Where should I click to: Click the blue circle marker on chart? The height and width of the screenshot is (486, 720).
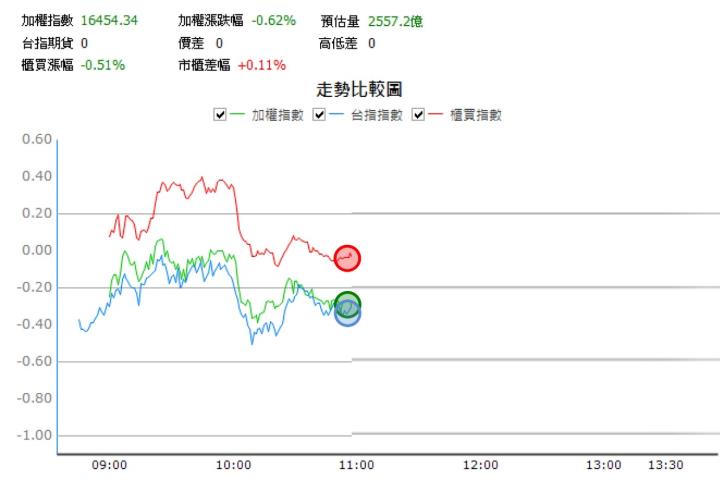coord(347,316)
